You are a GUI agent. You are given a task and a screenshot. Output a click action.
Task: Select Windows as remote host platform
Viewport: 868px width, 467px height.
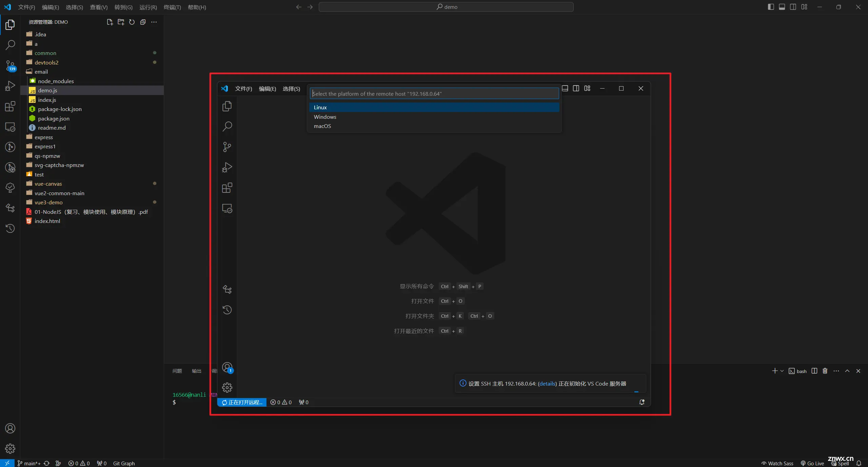click(x=434, y=117)
